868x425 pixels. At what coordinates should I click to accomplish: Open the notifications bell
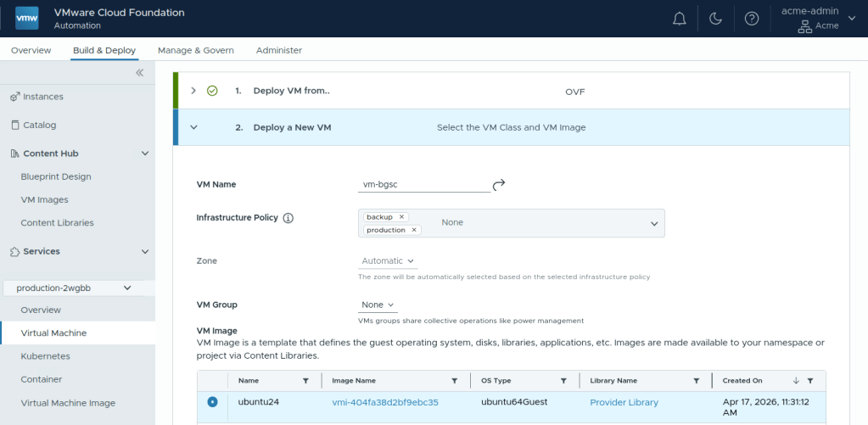(680, 19)
